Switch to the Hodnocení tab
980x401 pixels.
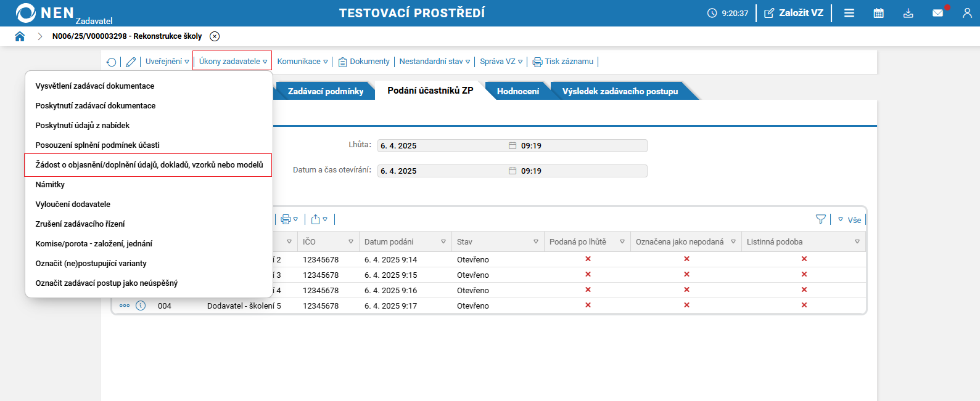(517, 91)
